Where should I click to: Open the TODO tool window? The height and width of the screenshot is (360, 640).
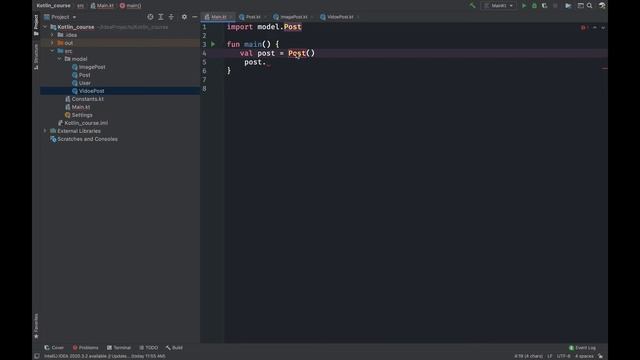(149, 348)
